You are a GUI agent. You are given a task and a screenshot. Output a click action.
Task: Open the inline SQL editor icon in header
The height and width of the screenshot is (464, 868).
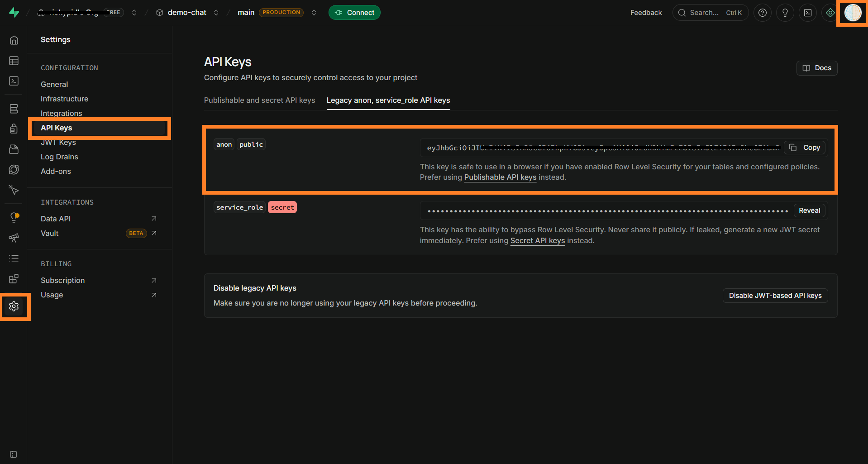(x=808, y=13)
